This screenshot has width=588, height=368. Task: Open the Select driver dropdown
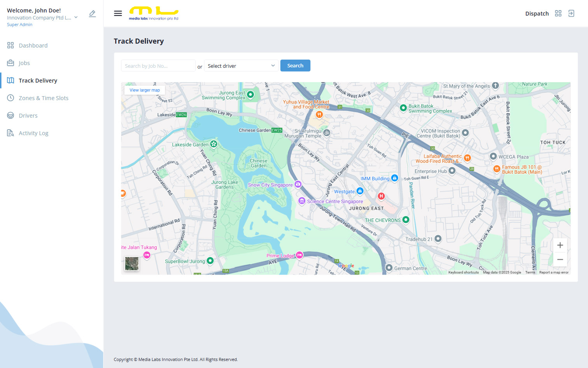[241, 66]
